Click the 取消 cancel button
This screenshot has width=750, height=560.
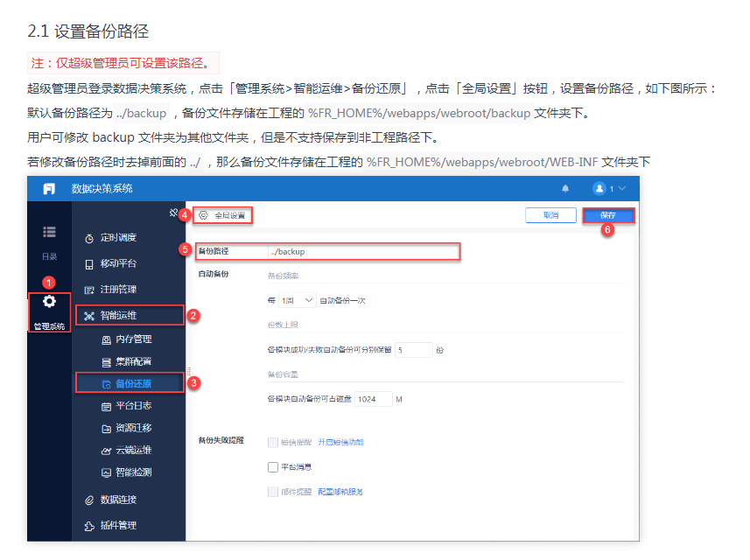(550, 215)
